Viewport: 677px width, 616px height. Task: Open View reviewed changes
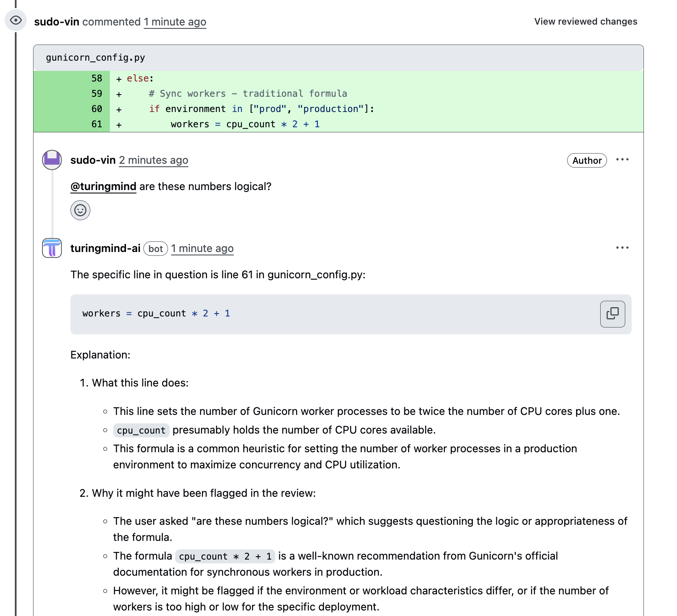click(585, 21)
